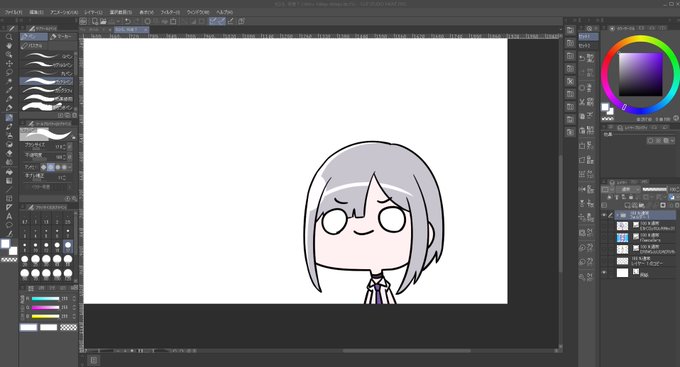Click the bottom-left timeline panel icon
Image resolution: width=680 pixels, height=367 pixels.
tap(94, 360)
